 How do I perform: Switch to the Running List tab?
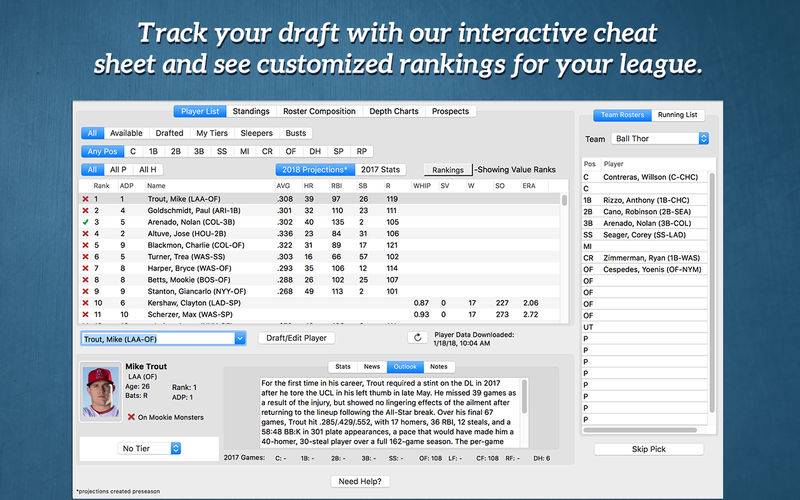[678, 115]
